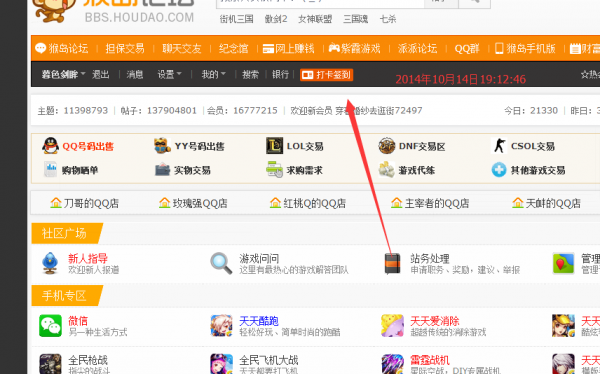Screen dimensions: 600x374
Task: Click the 雷霆战机 red title link
Action: coord(430,360)
